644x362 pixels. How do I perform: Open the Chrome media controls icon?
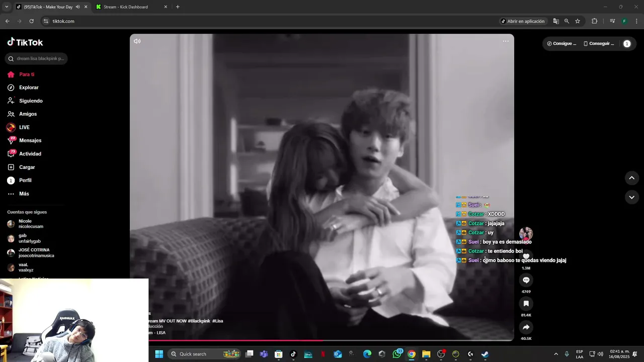click(612, 21)
